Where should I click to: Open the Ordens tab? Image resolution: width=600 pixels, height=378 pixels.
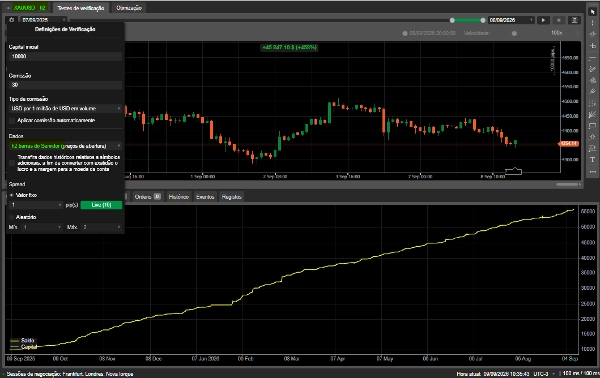click(x=147, y=197)
